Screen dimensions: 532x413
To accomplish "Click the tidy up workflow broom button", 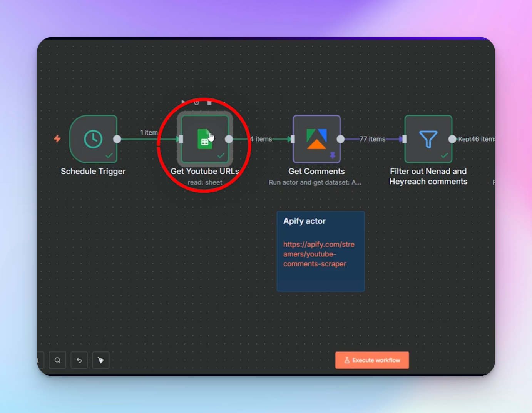I will click(101, 360).
